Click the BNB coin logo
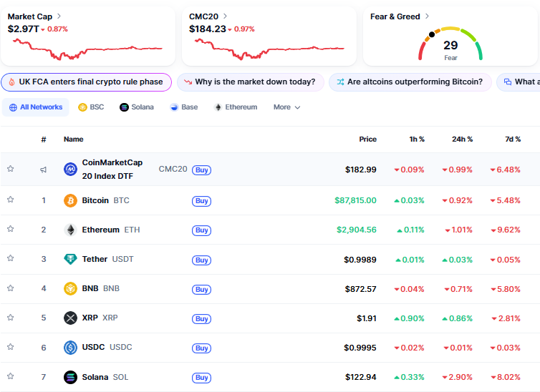The image size is (540, 392). [x=70, y=288]
